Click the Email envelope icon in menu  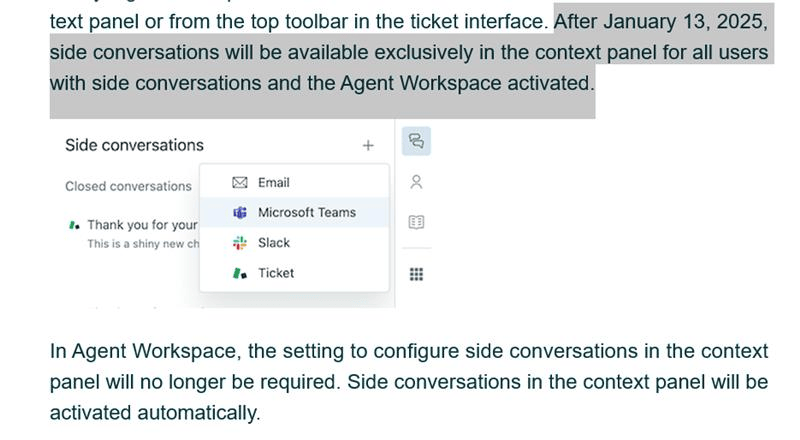pyautogui.click(x=240, y=183)
